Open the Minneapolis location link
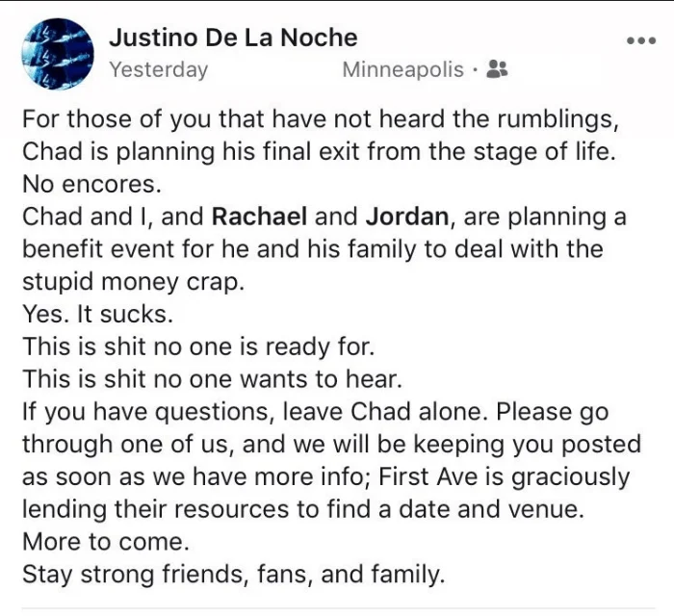Screen dimensions: 674x616 click(402, 69)
